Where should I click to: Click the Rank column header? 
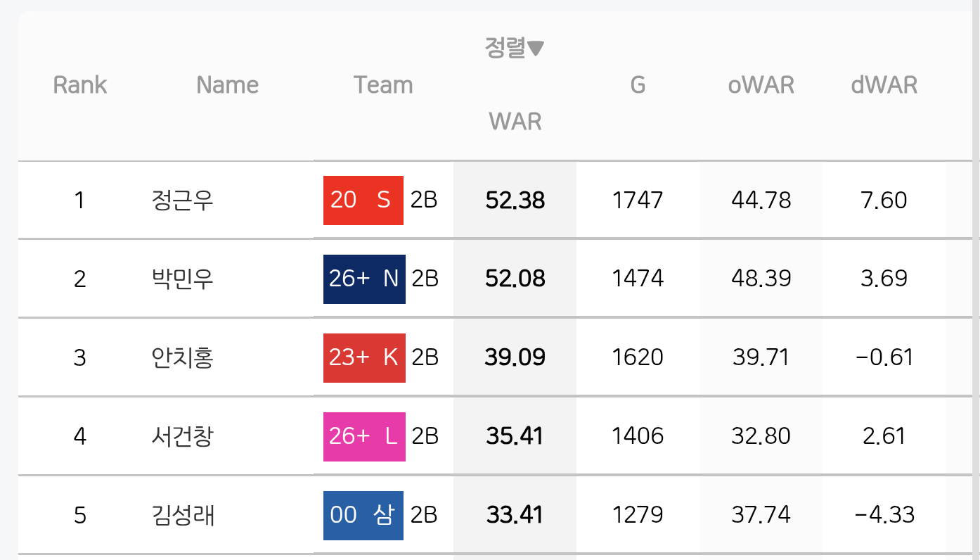click(80, 85)
